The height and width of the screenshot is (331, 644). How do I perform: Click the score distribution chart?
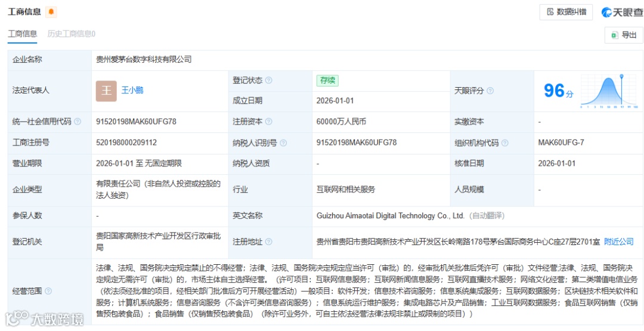coord(609,91)
